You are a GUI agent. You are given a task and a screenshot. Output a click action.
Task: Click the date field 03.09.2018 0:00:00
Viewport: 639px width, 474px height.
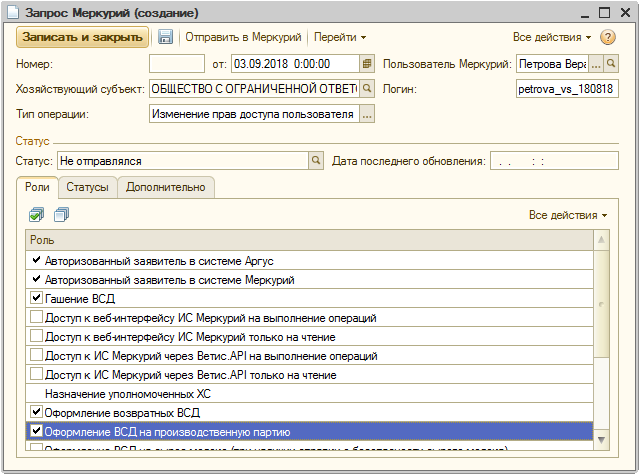tap(295, 64)
